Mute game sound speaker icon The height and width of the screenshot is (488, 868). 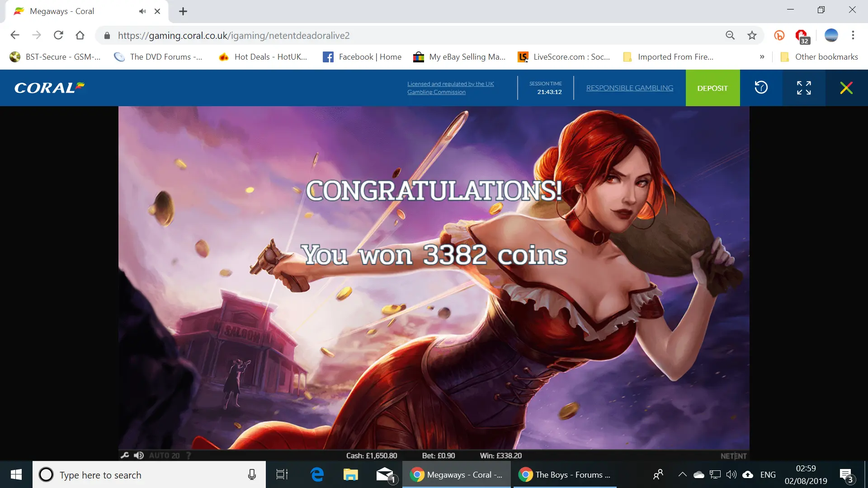[x=139, y=455]
